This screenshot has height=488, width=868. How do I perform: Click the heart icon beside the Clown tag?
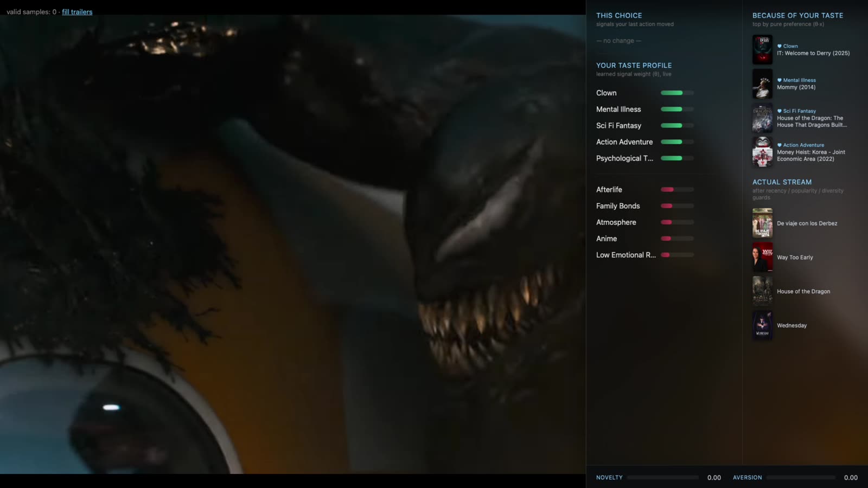click(780, 46)
